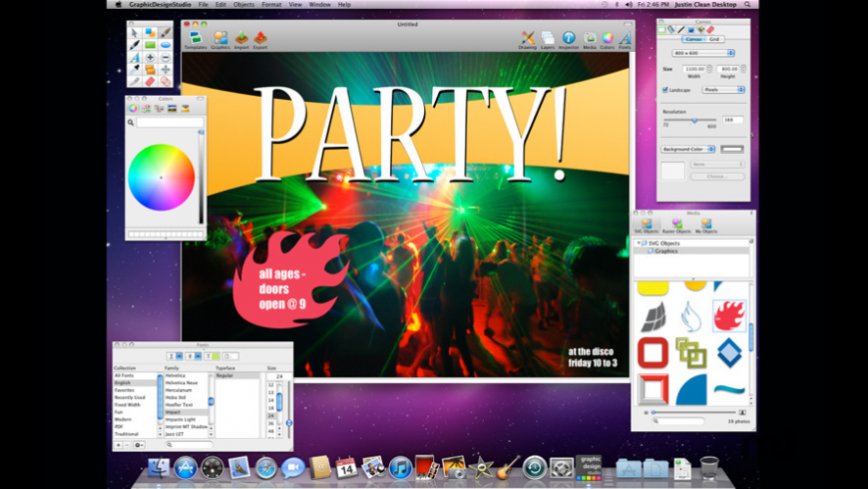Switch to Grid segment in Canvas panel
868x489 pixels.
click(x=714, y=39)
